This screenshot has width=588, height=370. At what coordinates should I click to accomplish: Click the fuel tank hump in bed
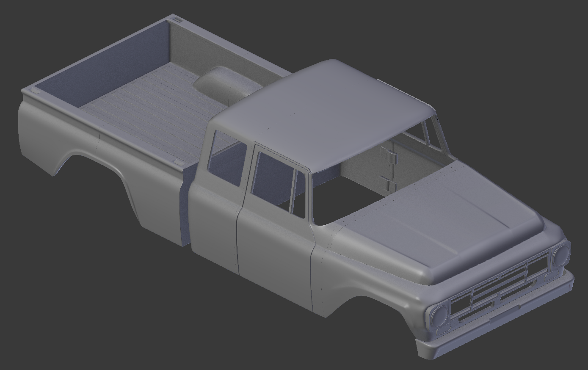(x=218, y=83)
